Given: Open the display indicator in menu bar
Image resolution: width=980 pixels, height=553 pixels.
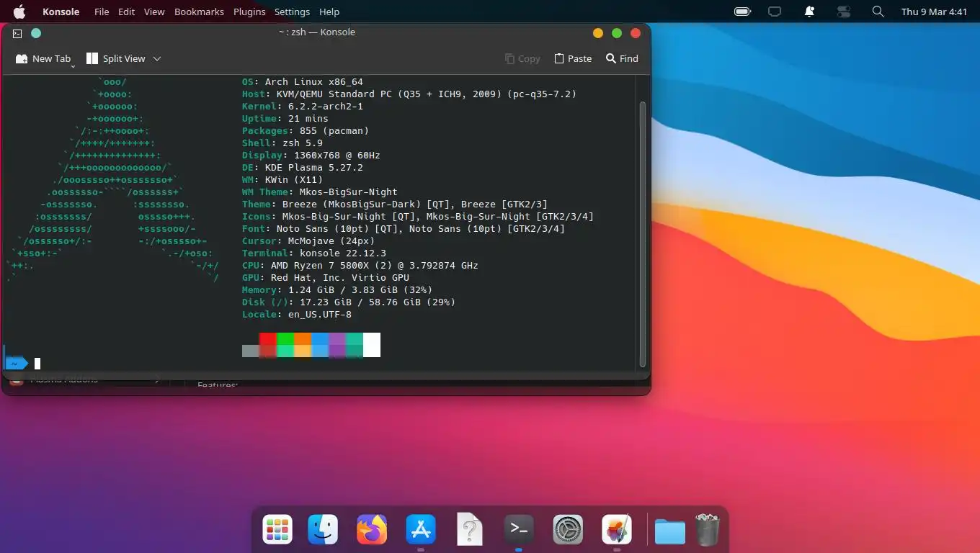Looking at the screenshot, I should click(775, 12).
